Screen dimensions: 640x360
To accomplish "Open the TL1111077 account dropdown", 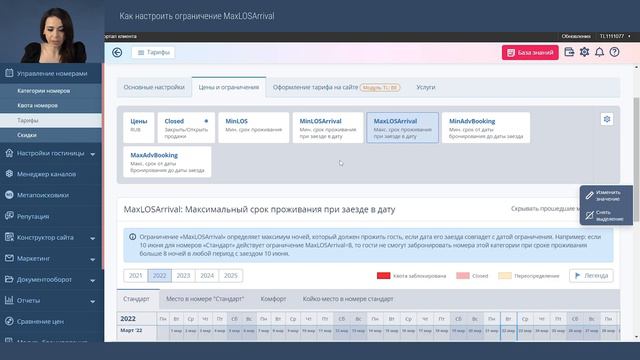I will pyautogui.click(x=615, y=36).
